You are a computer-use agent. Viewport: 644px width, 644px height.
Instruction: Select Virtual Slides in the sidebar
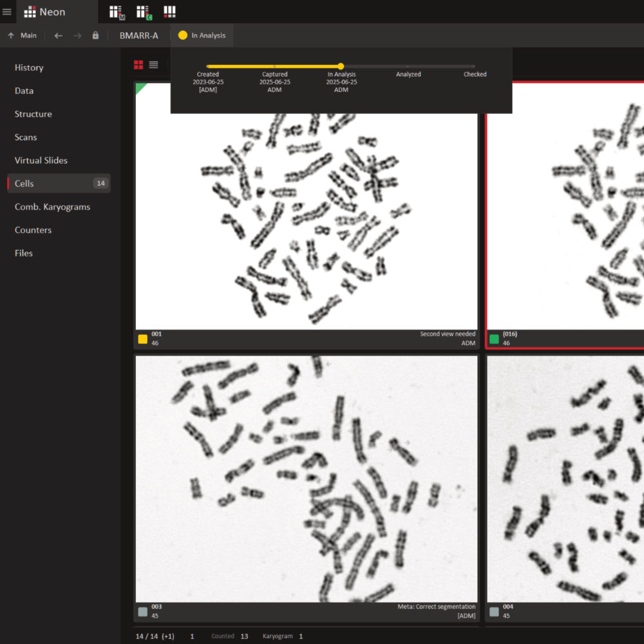point(41,160)
